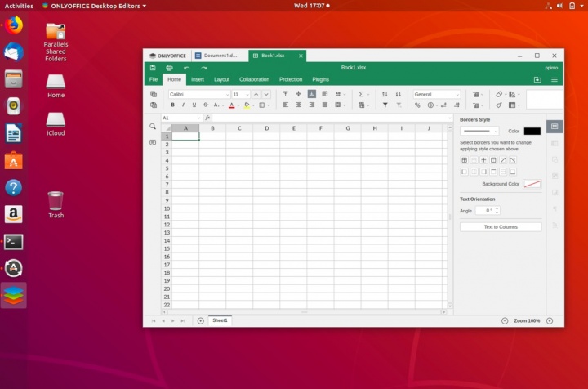The width and height of the screenshot is (588, 389).
Task: Expand the font color dropdown arrow
Action: coord(238,105)
